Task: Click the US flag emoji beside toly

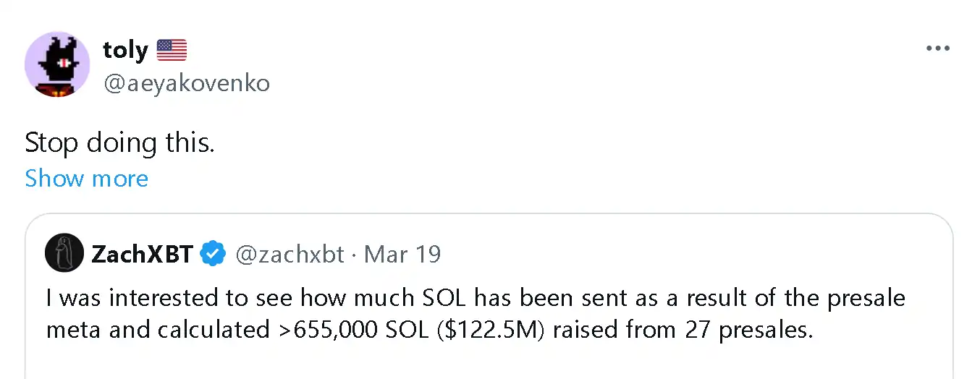Action: coord(172,50)
